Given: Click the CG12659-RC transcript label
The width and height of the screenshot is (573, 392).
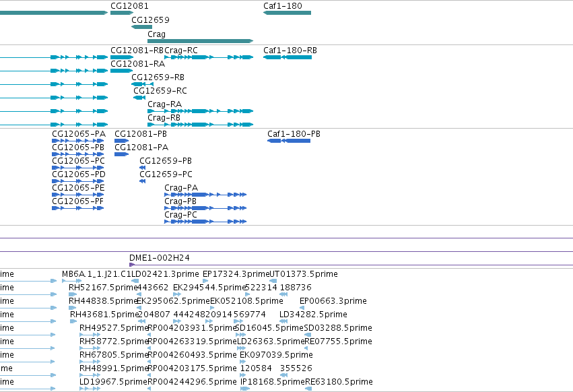Looking at the screenshot, I should [x=160, y=91].
